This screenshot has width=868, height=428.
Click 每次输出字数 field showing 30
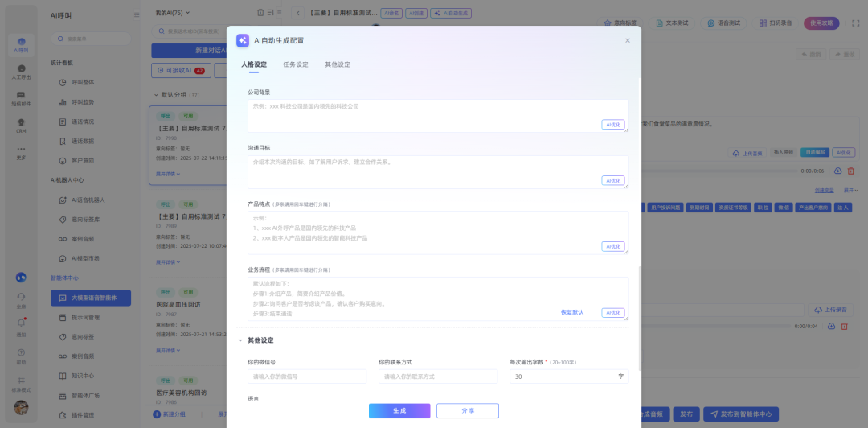(569, 377)
